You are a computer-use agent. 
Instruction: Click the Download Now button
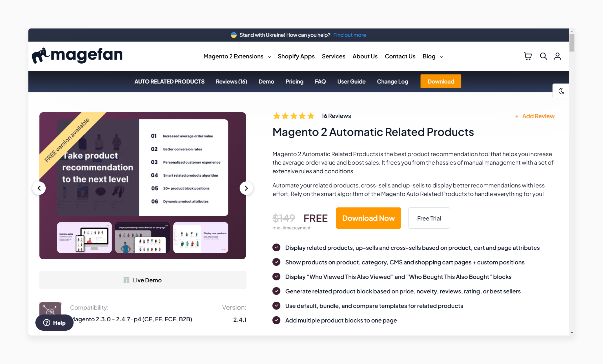[369, 218]
